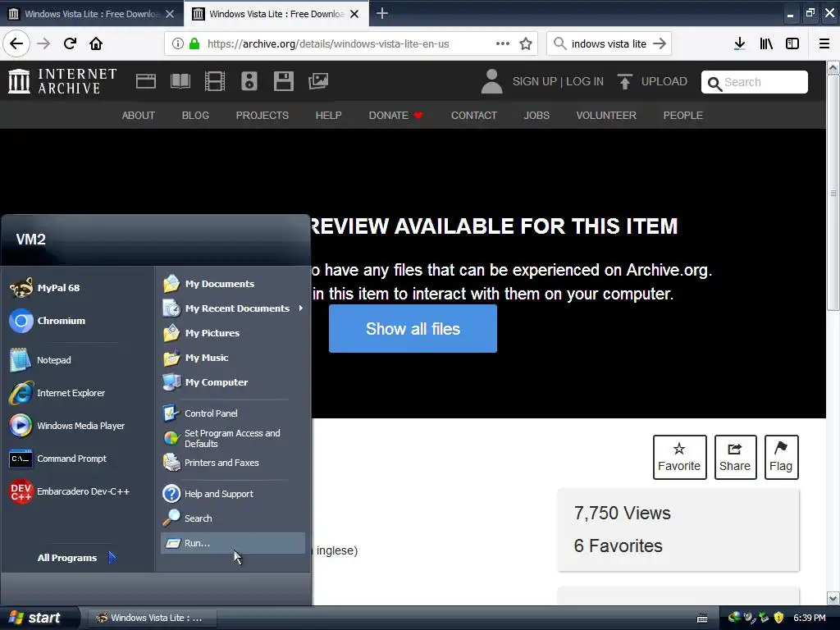The height and width of the screenshot is (630, 840).
Task: Open the browser hamburger menu
Action: (824, 43)
